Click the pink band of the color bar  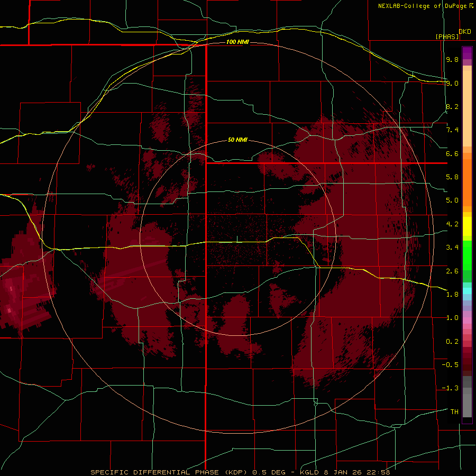coord(467,321)
